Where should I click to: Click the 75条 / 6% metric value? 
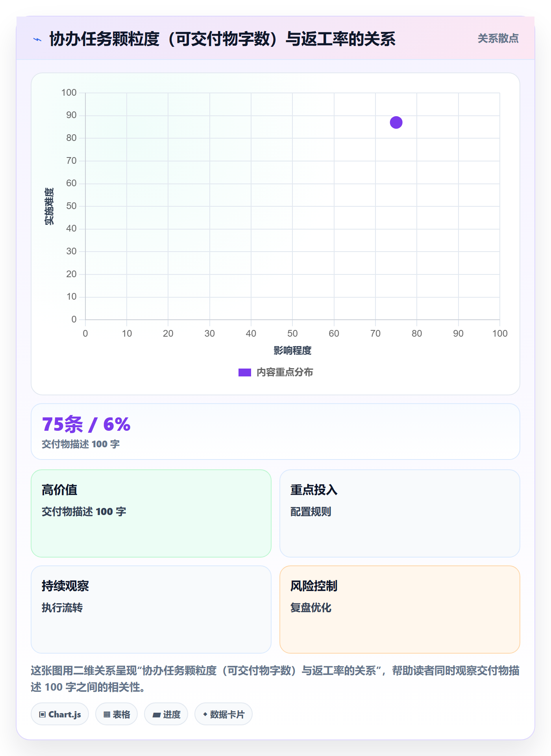tap(86, 424)
